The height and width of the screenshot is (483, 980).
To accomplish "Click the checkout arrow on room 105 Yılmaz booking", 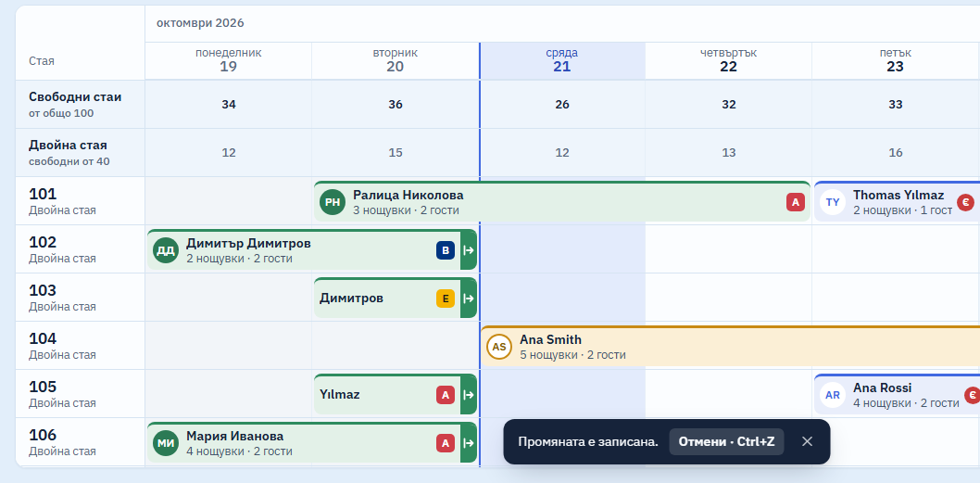I will 468,395.
